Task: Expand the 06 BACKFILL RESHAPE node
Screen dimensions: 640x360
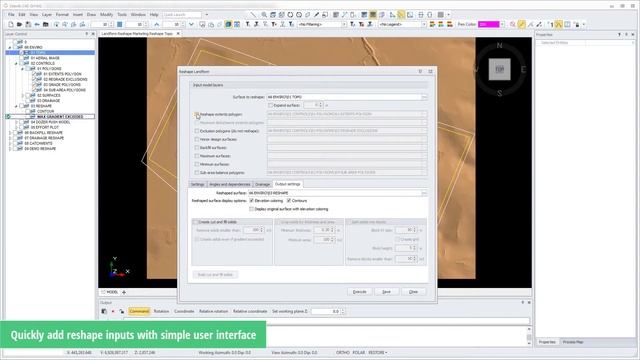Action: (x=10, y=133)
